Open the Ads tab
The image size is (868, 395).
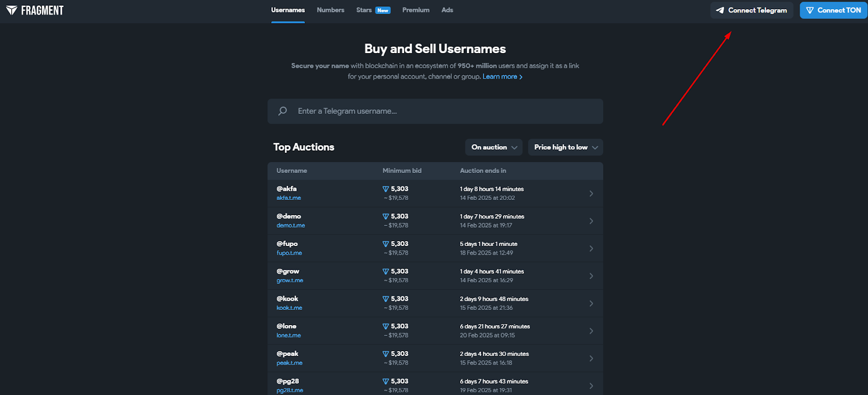coord(447,10)
